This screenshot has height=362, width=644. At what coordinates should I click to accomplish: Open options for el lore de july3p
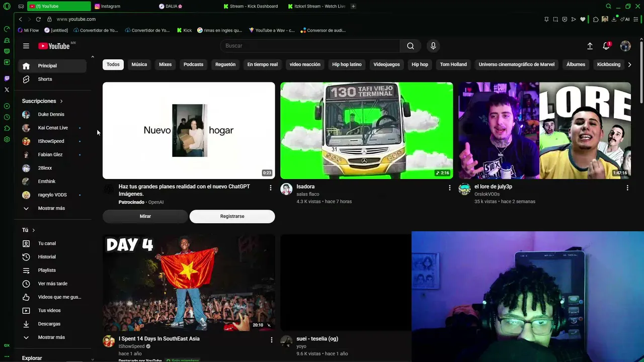point(627,188)
